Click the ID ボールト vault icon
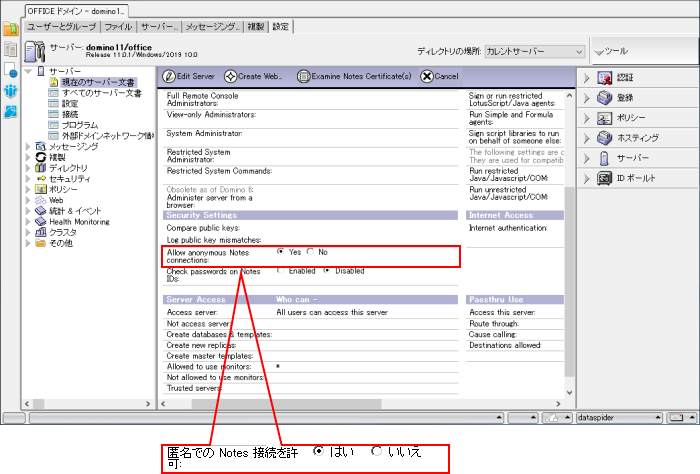Image resolution: width=700 pixels, height=474 pixels. click(604, 178)
